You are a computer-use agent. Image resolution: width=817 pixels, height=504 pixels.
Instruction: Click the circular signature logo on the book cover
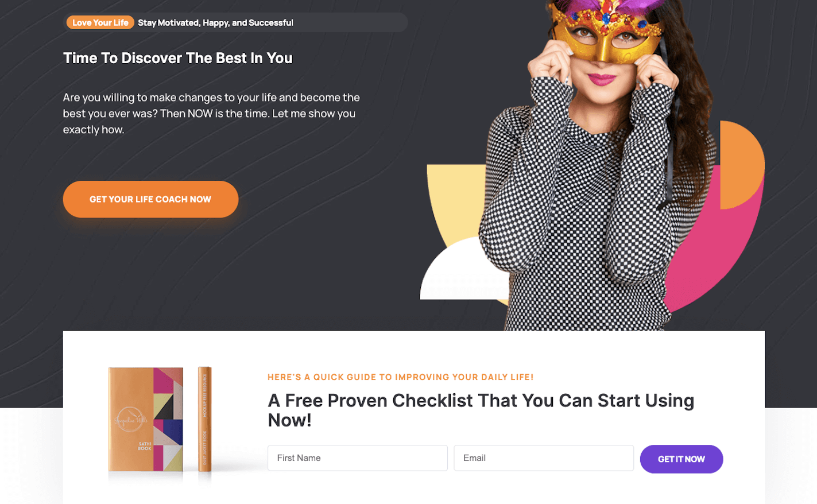tap(130, 420)
